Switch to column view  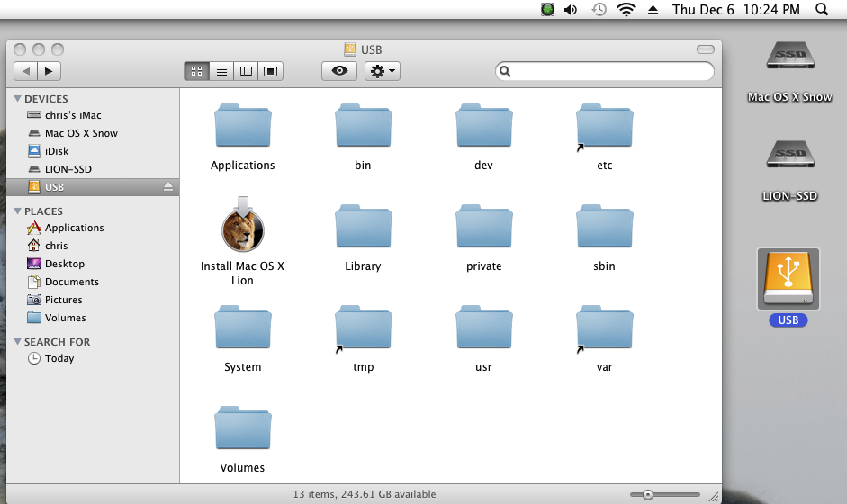coord(246,71)
